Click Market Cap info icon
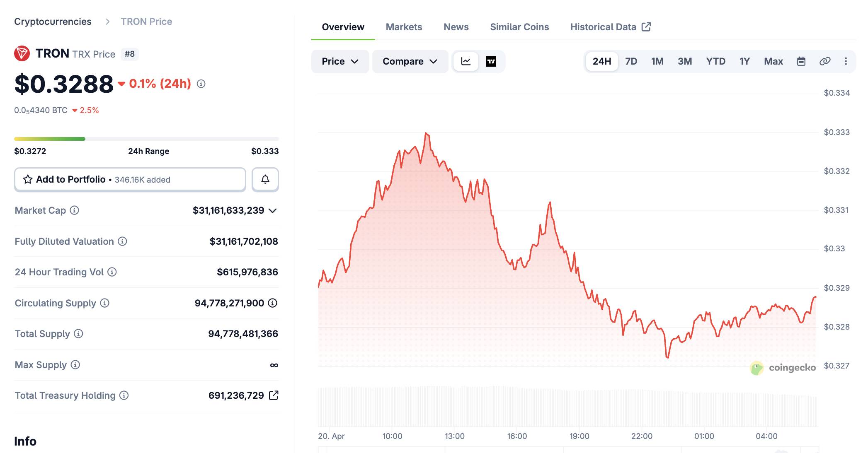The height and width of the screenshot is (453, 868). point(75,210)
